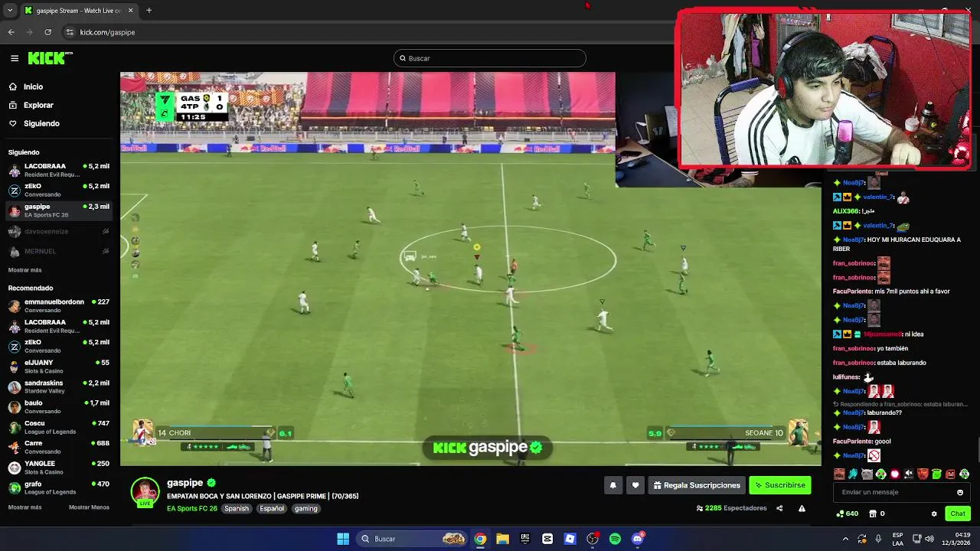Click the verified badge beside gaspipe name
Image resolution: width=980 pixels, height=551 pixels.
tap(211, 483)
